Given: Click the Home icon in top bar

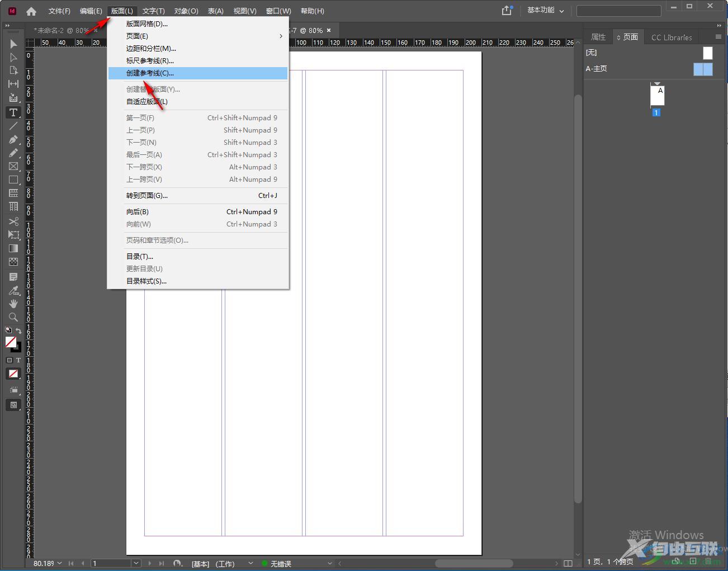Looking at the screenshot, I should tap(31, 11).
